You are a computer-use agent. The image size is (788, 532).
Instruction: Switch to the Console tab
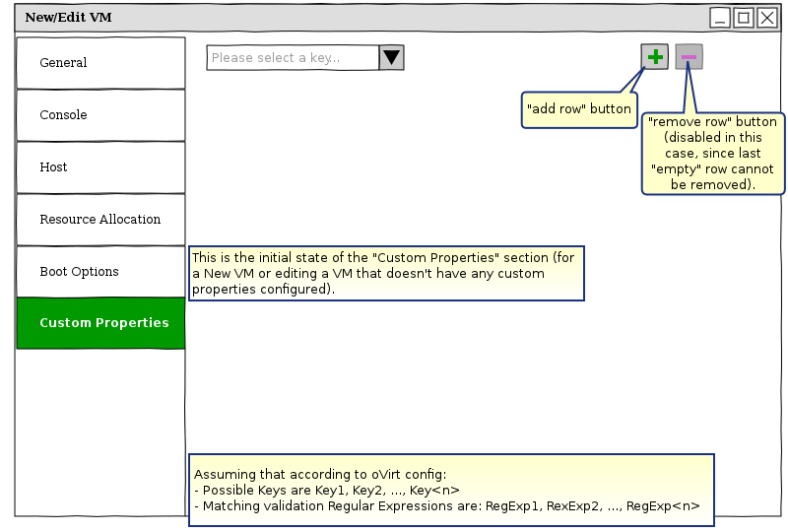pyautogui.click(x=100, y=115)
